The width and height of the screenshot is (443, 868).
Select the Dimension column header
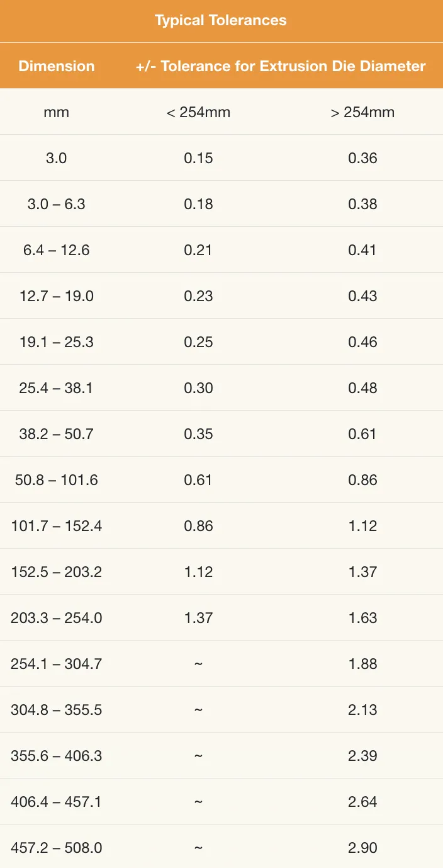click(57, 66)
